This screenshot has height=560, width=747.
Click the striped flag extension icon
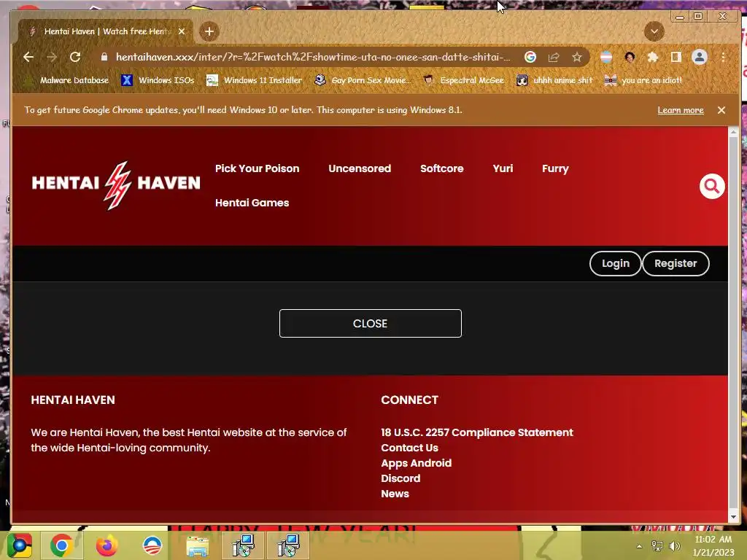[606, 57]
